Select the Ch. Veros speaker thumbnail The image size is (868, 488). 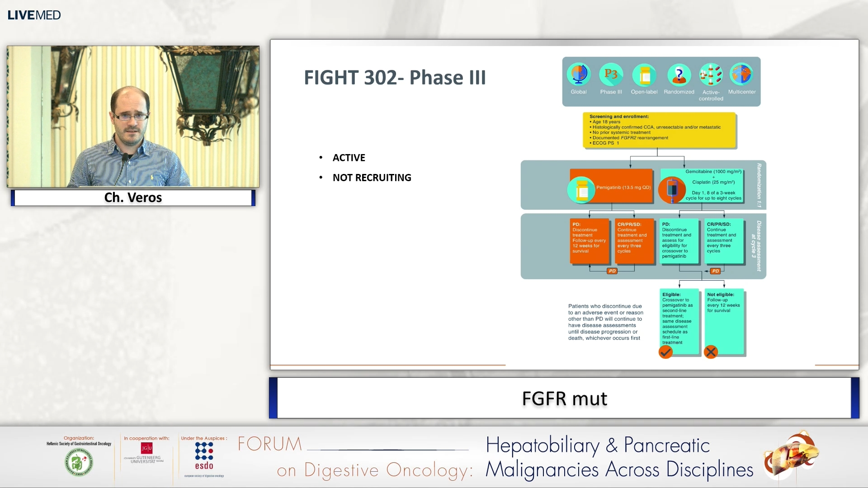[x=132, y=117]
